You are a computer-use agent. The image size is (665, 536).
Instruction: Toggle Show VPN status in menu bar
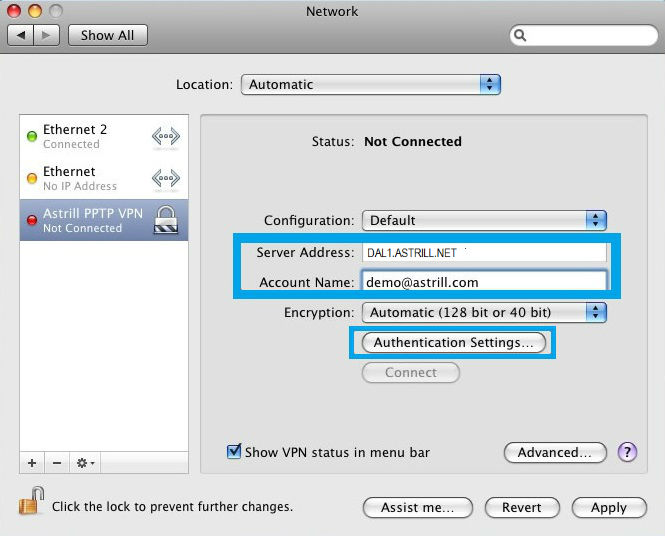click(234, 452)
